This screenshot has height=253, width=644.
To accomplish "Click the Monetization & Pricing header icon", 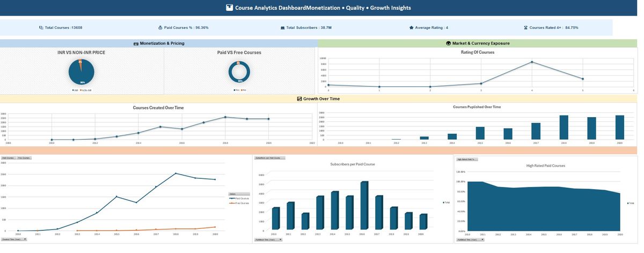I will tap(136, 43).
